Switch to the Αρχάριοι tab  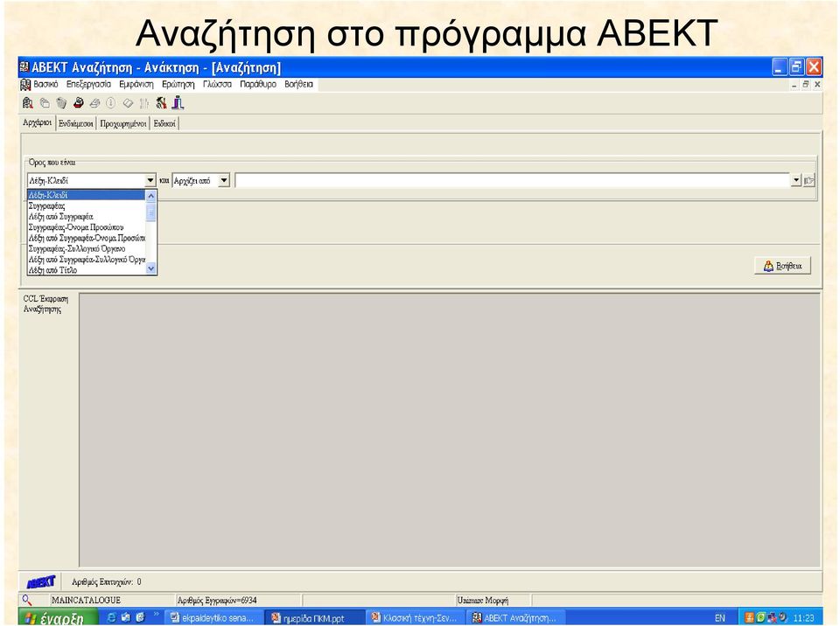37,123
